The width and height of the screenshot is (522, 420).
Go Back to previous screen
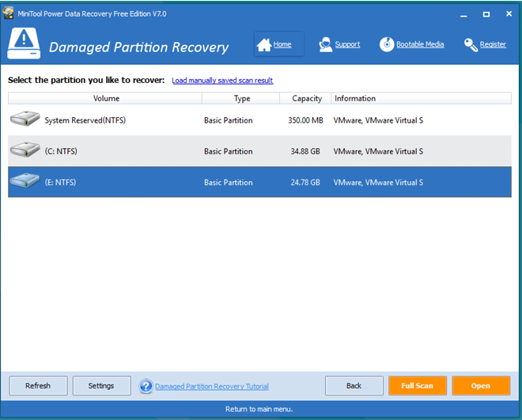point(354,386)
